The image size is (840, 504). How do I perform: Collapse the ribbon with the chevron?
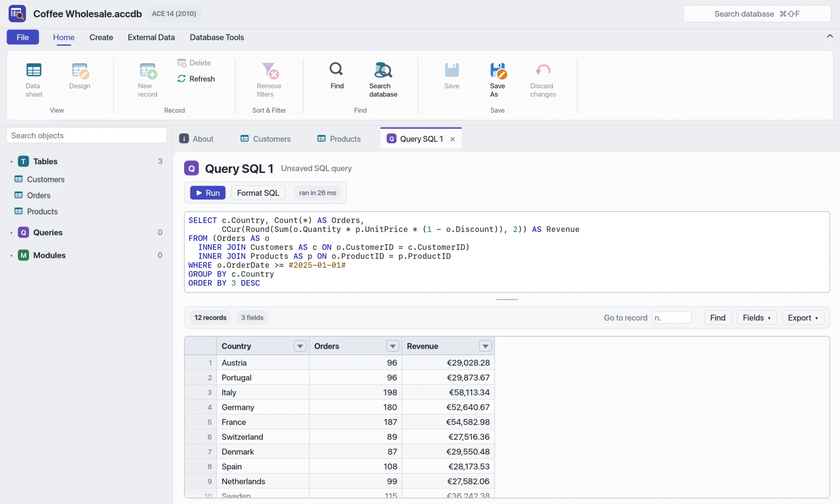pyautogui.click(x=830, y=36)
